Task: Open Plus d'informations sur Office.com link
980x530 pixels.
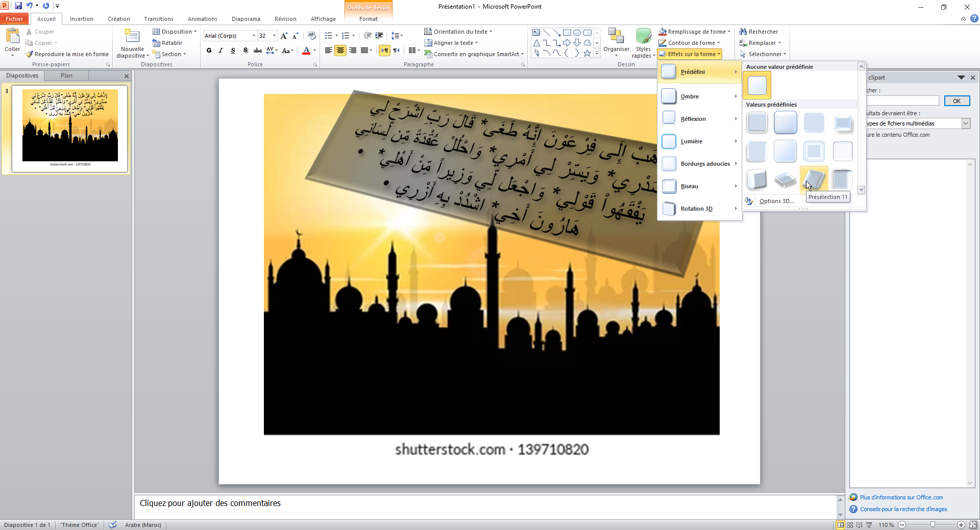Action: (901, 497)
